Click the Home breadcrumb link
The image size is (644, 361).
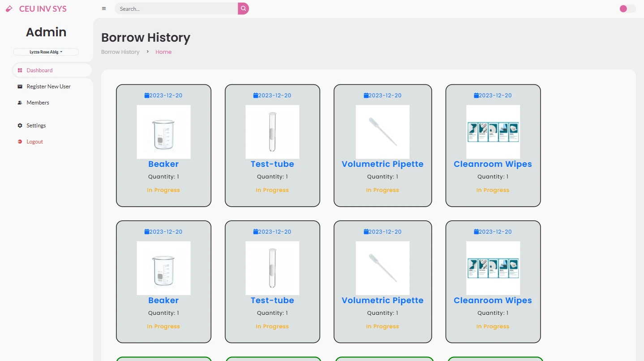163,52
